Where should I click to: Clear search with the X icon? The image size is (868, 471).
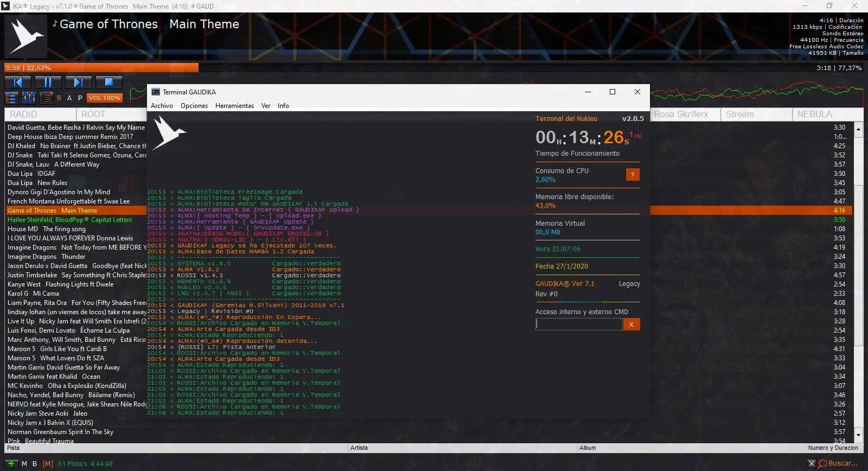click(x=811, y=463)
